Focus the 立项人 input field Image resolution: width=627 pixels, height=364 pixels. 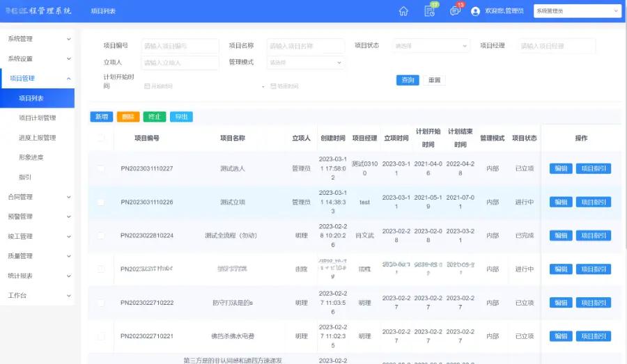pos(180,63)
